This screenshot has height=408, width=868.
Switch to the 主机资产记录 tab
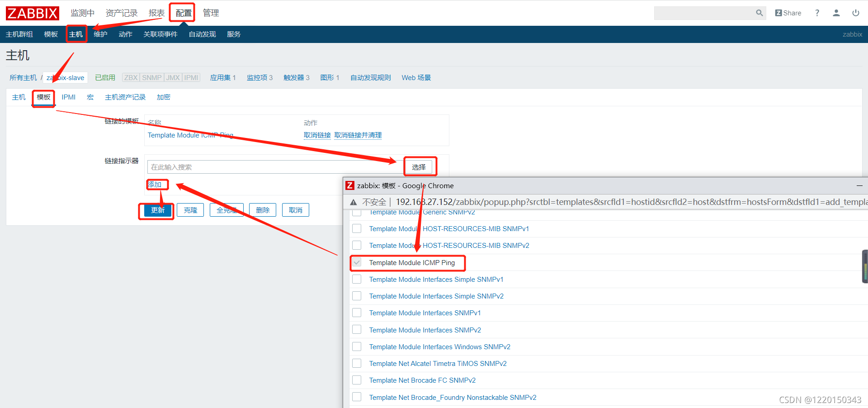125,97
